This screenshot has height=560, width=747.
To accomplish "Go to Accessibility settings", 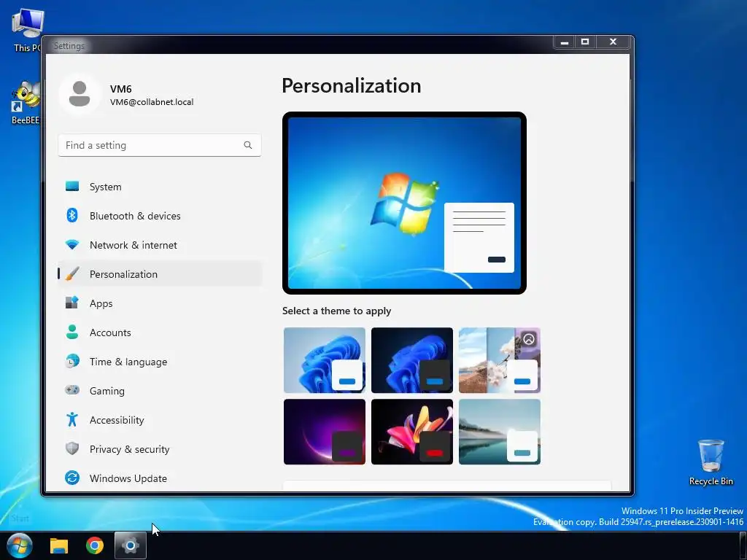I will click(x=160, y=420).
